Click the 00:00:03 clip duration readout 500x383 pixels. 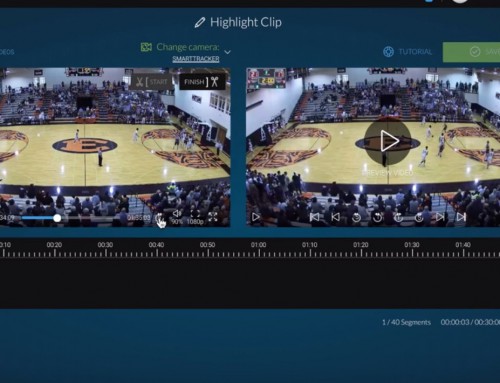coord(455,322)
